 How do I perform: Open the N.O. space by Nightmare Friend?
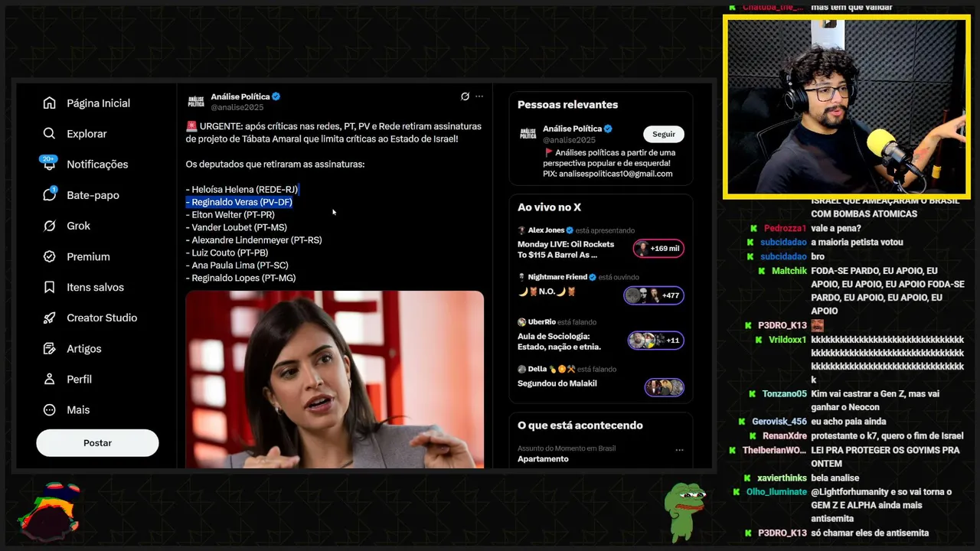[547, 292]
